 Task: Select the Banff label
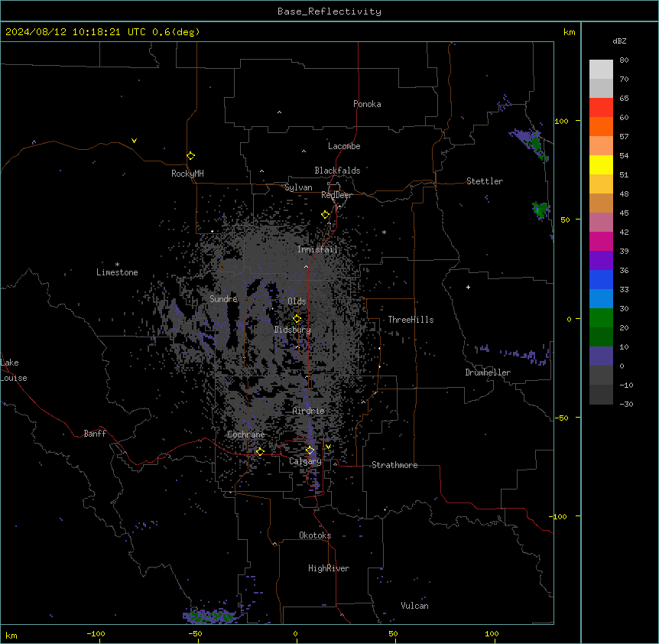coord(95,434)
